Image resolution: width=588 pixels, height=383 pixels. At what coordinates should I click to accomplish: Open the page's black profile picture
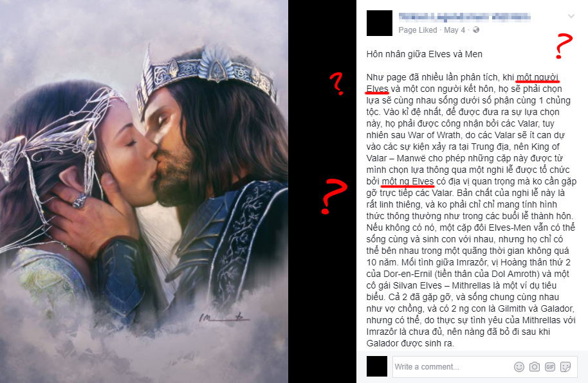click(x=379, y=23)
